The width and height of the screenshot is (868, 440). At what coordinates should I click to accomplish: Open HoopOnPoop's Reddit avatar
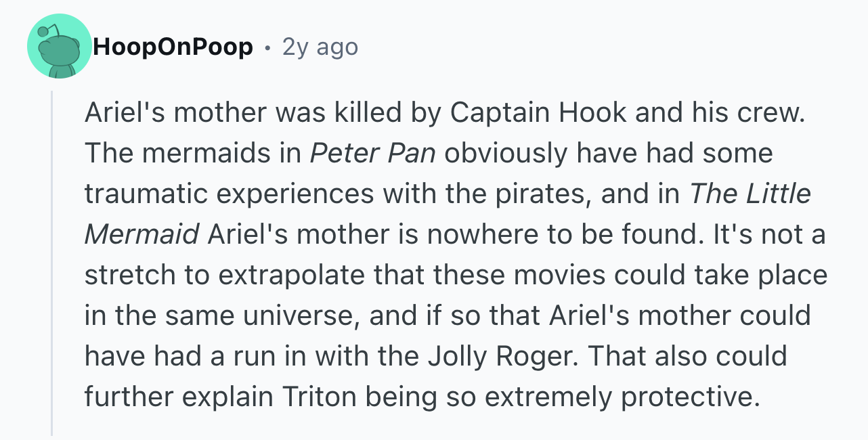[x=60, y=47]
